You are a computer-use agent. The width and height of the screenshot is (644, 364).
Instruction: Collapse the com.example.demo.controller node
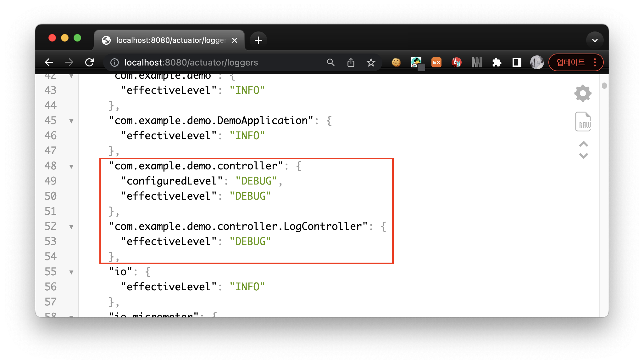pos(71,166)
